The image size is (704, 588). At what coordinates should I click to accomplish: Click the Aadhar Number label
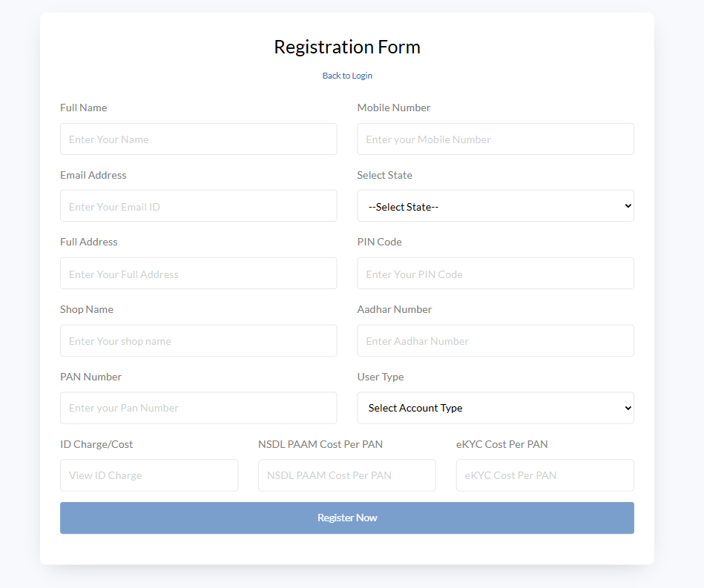[394, 309]
